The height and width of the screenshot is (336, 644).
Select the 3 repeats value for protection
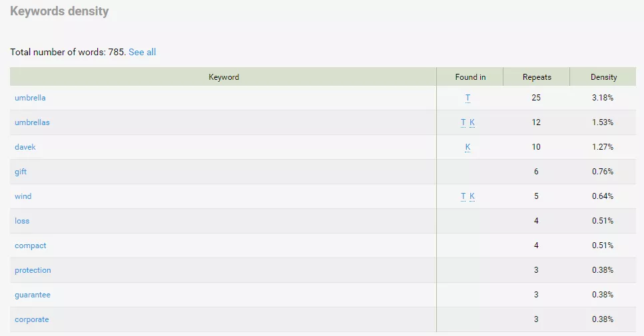[536, 270]
